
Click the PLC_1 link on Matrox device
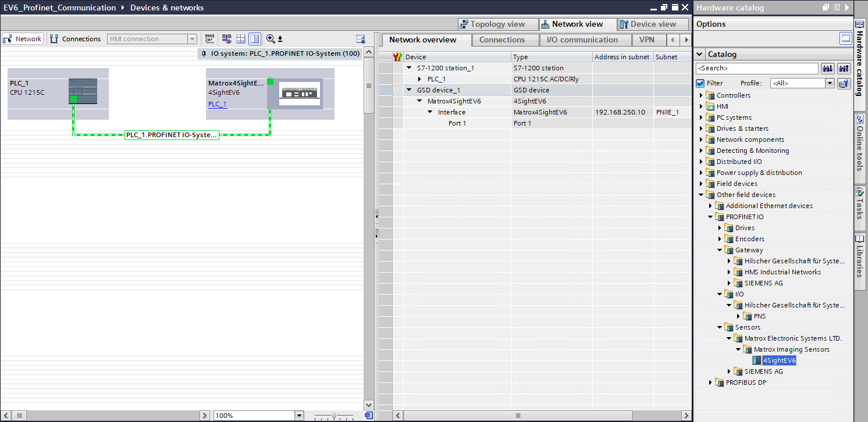217,104
